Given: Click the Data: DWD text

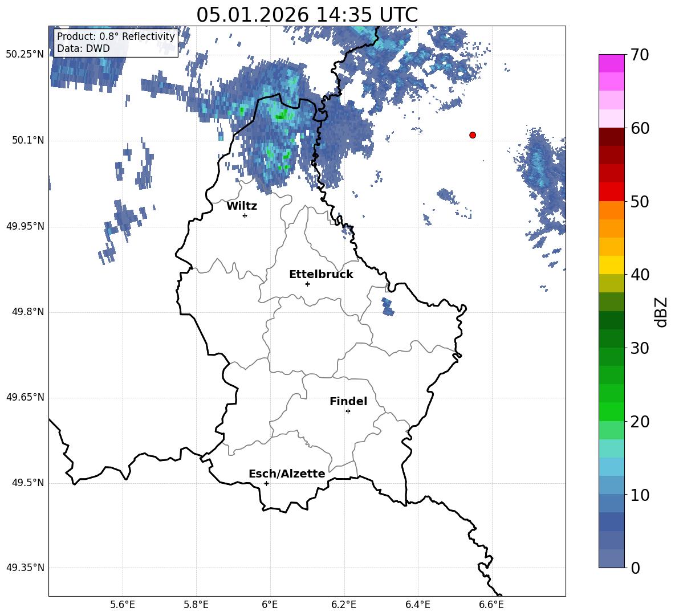Looking at the screenshot, I should [x=83, y=48].
